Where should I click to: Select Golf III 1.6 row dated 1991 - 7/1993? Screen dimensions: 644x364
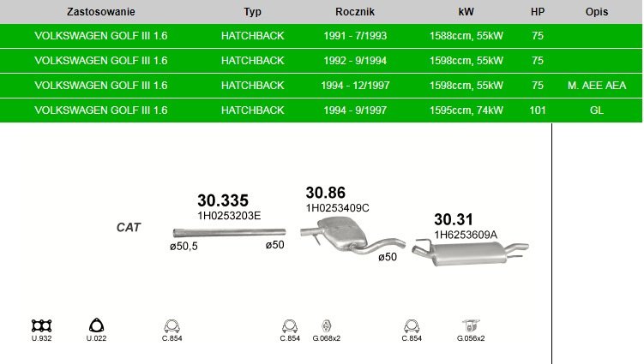pyautogui.click(x=321, y=36)
